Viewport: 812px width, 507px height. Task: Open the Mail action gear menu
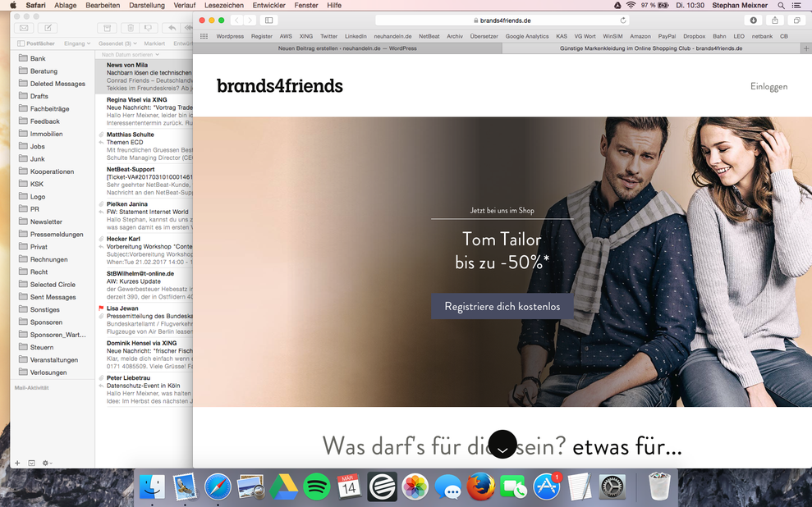pos(47,463)
